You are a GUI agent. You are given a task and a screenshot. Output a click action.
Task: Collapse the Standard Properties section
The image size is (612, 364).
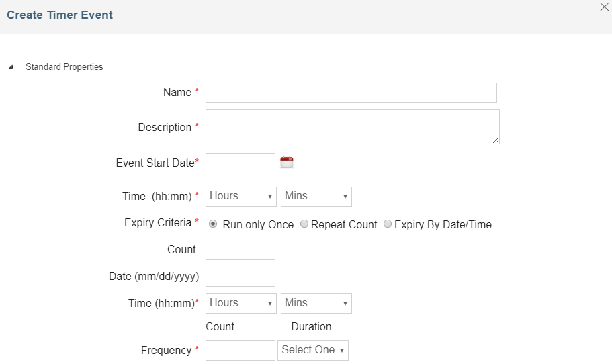point(11,67)
